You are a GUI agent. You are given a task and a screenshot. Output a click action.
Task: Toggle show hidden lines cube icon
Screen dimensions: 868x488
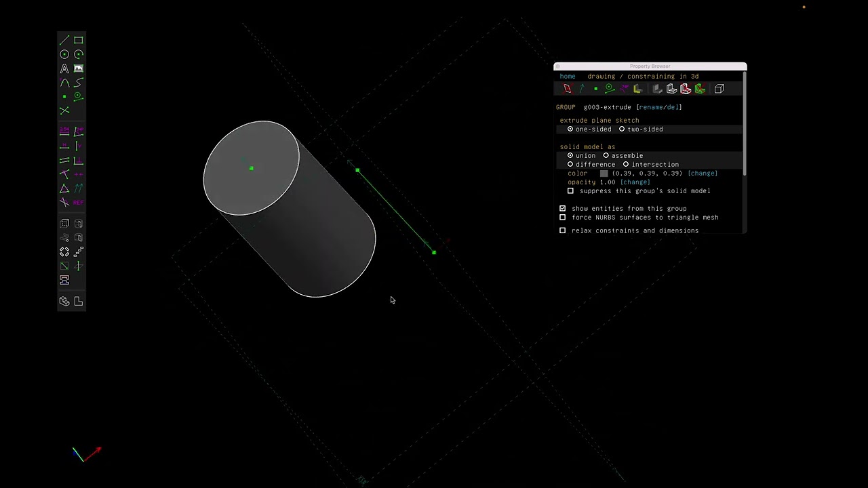coord(719,89)
